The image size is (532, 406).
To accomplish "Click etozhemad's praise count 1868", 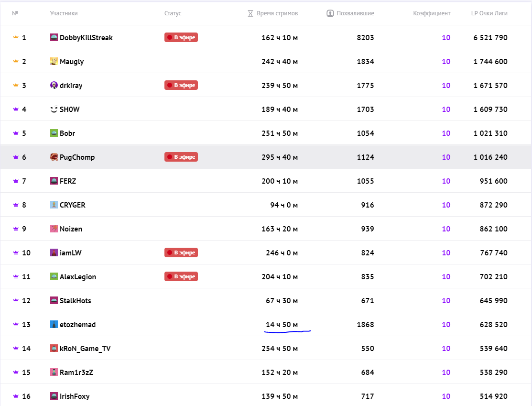I will pos(365,325).
